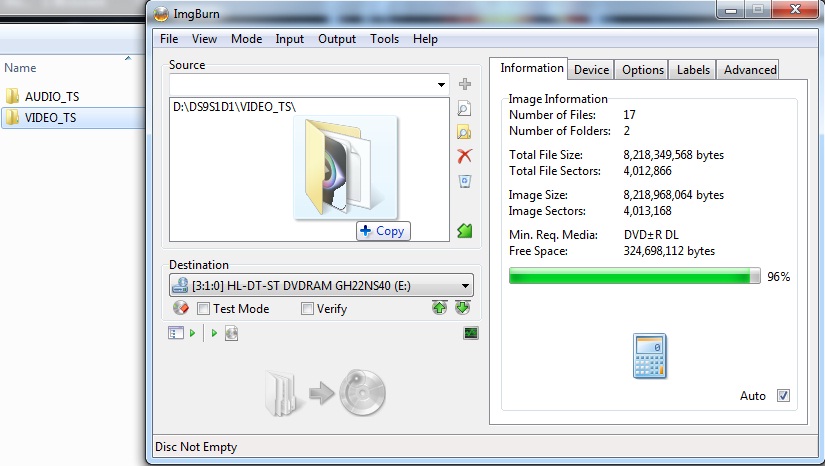
Task: Click the add source plus icon
Action: tap(465, 84)
